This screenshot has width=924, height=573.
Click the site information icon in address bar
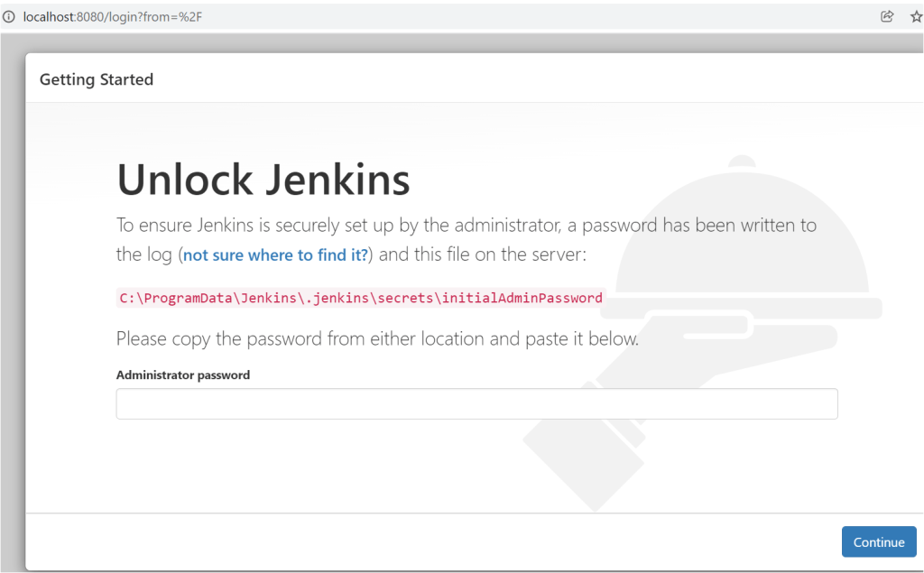coord(9,16)
